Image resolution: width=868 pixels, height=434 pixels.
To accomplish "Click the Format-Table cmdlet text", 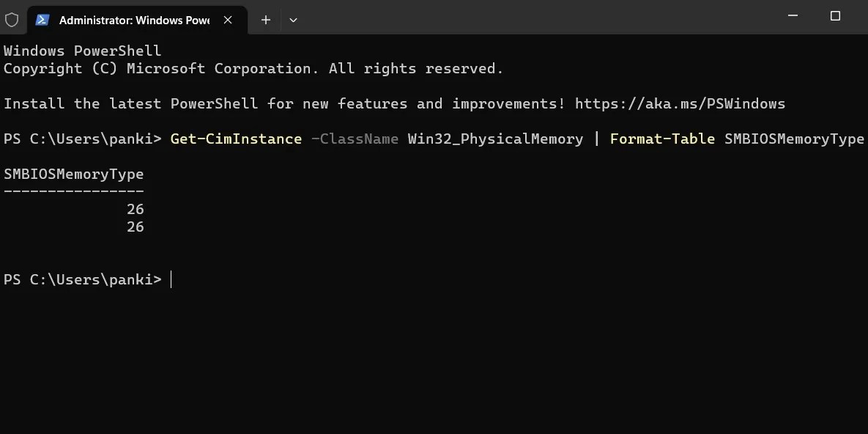I will (661, 139).
